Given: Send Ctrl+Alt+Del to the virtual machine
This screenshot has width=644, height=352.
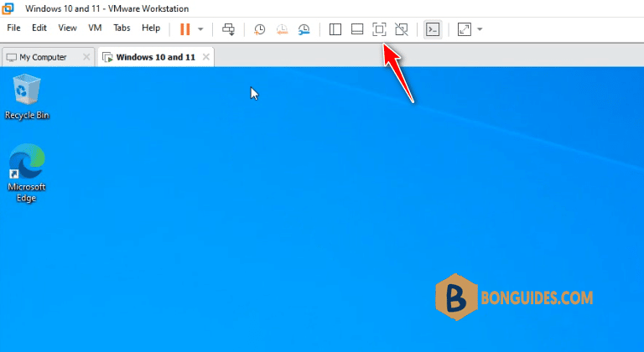Looking at the screenshot, I should pyautogui.click(x=228, y=29).
